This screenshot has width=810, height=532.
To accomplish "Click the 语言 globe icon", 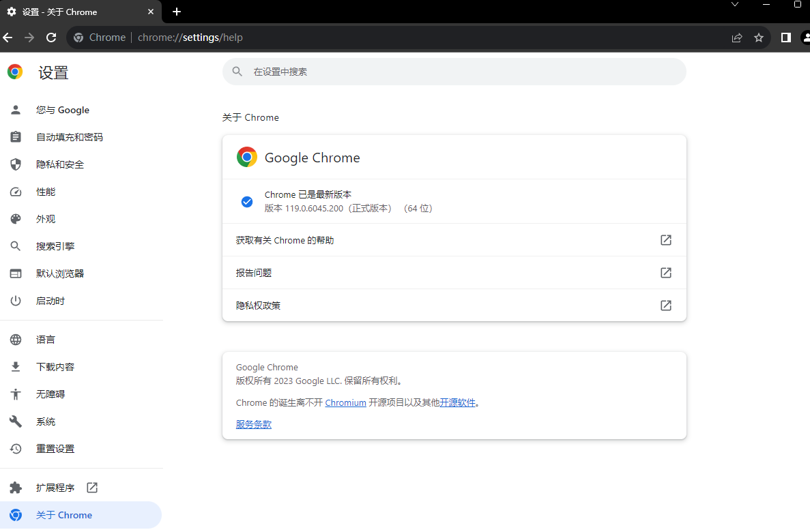I will [x=16, y=340].
